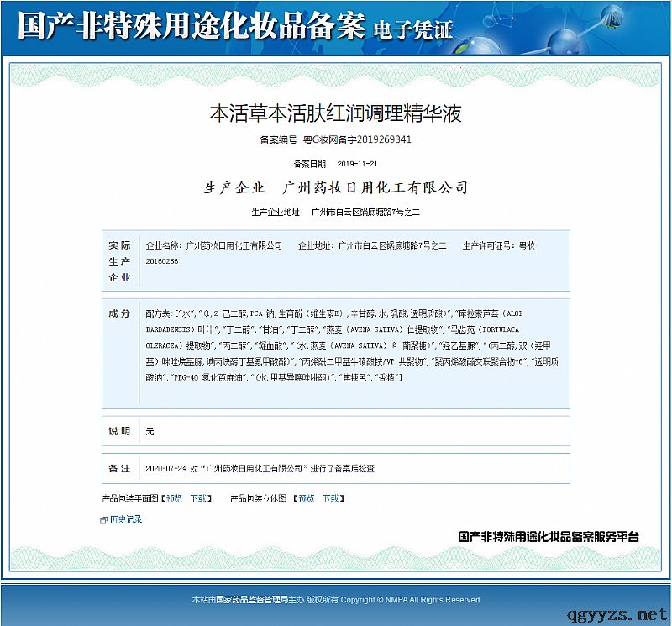Click the 成分 section label
This screenshot has height=626, width=672.
pyautogui.click(x=119, y=313)
